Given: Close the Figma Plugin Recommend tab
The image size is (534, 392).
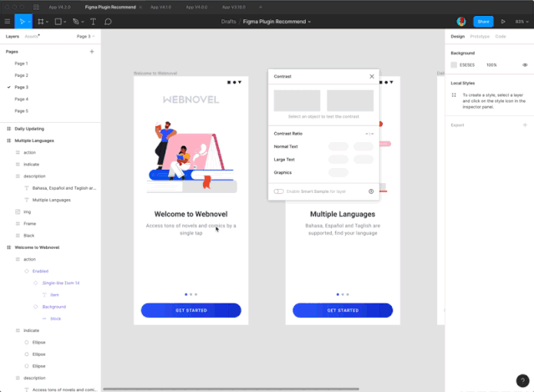Looking at the screenshot, I should point(140,7).
